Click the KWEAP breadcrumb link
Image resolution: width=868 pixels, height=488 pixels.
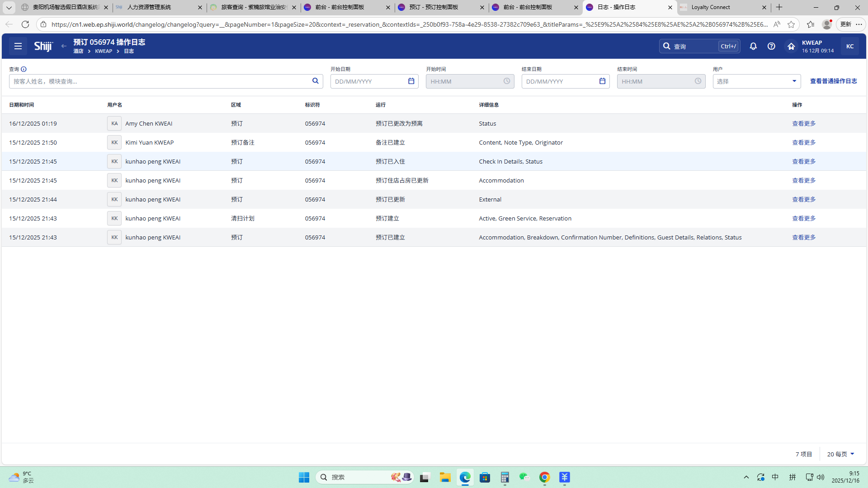pos(104,51)
